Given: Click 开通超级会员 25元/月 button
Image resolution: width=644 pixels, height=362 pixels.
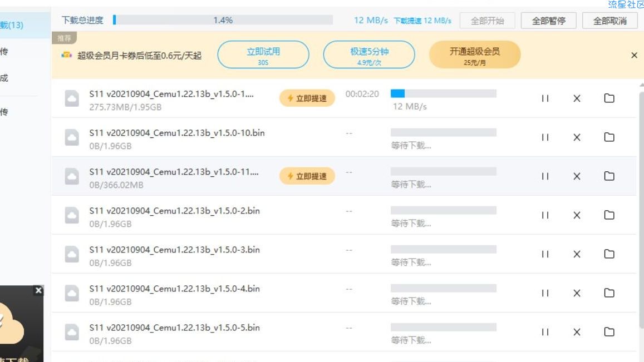Looking at the screenshot, I should tap(475, 54).
